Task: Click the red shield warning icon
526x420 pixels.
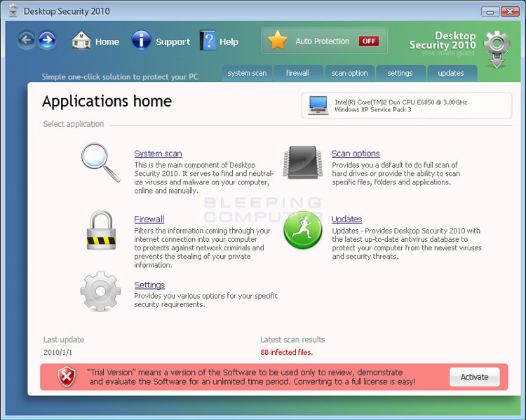Action: [x=66, y=377]
